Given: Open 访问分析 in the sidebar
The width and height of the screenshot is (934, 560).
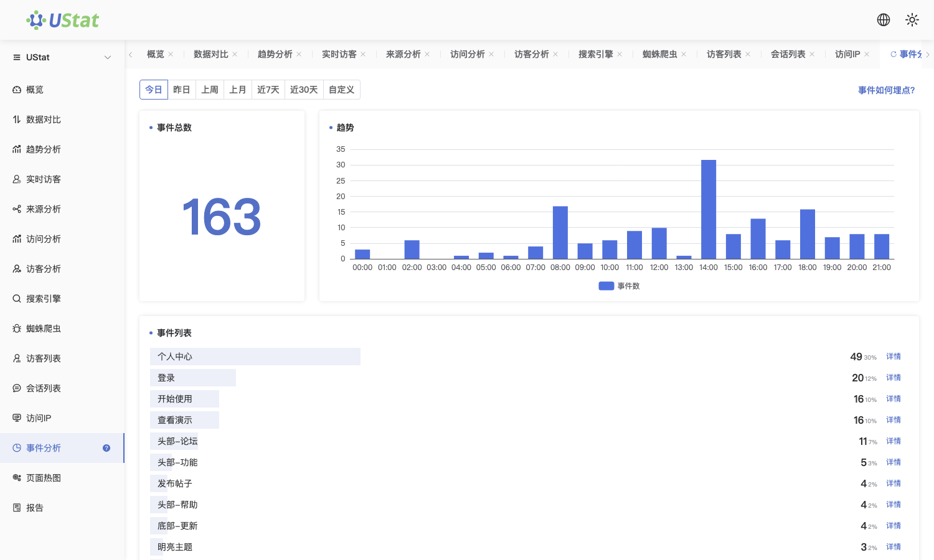Looking at the screenshot, I should pyautogui.click(x=62, y=239).
